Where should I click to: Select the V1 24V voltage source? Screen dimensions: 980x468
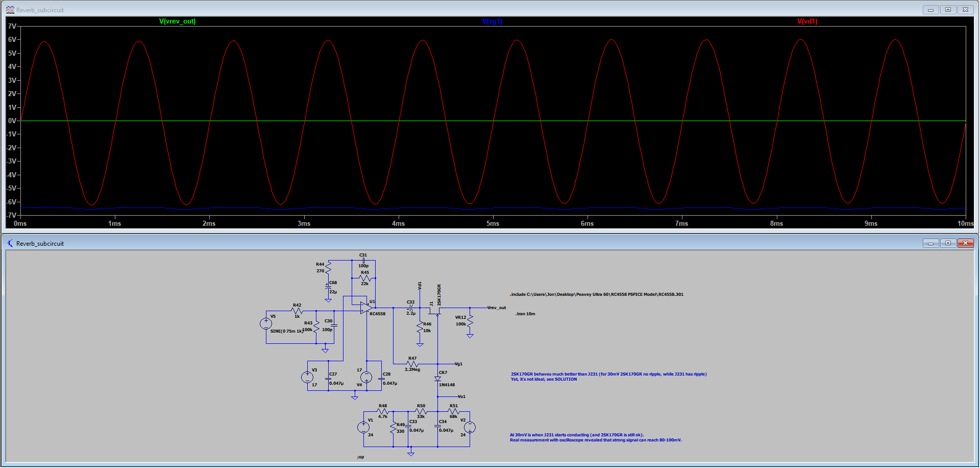[x=363, y=427]
